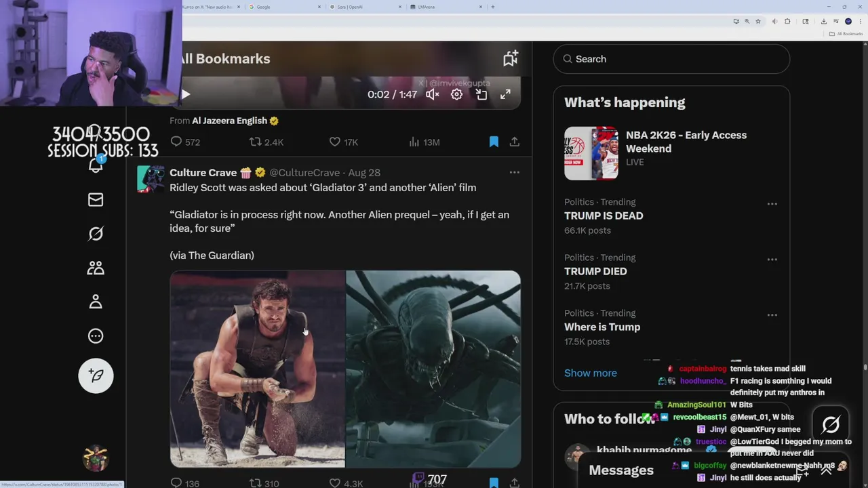Click the compose Post feather button
868x488 pixels.
(x=96, y=375)
